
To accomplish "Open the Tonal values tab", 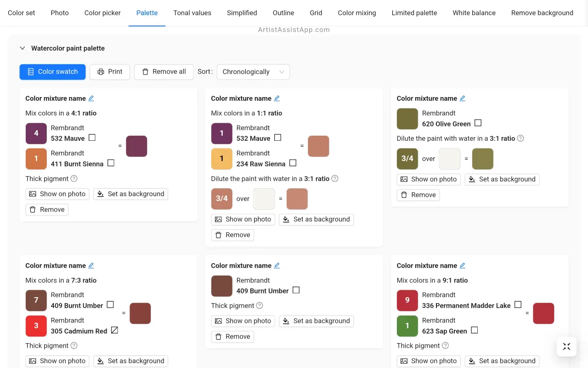I will [192, 13].
